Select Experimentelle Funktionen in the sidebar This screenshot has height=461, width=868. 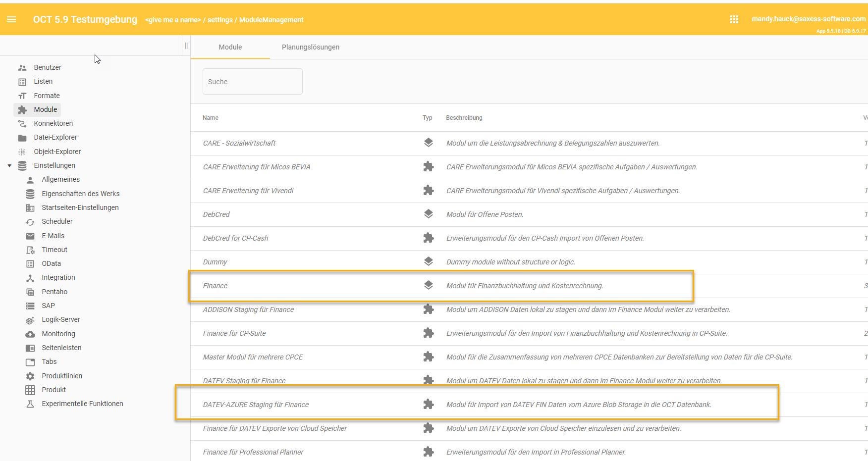coord(82,404)
